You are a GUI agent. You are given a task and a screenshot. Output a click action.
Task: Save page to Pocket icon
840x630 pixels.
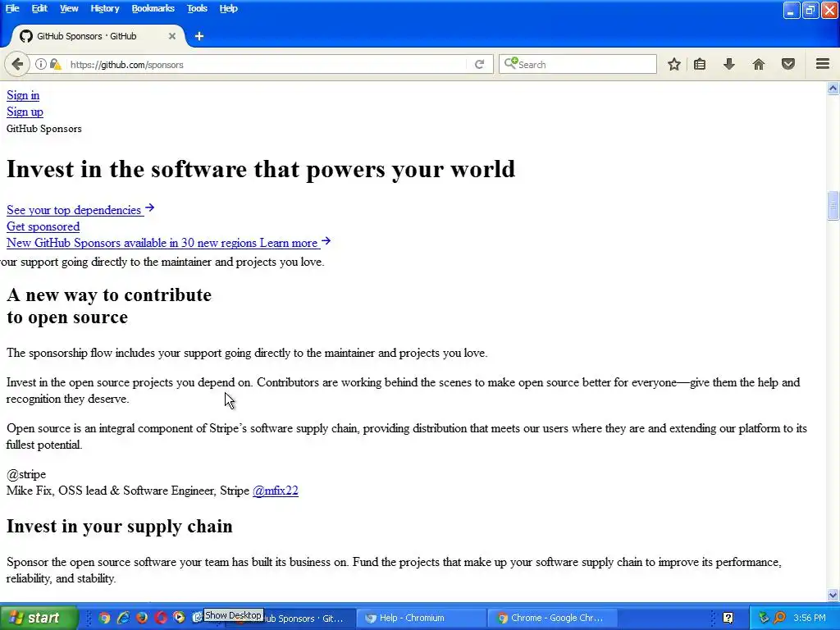pos(788,64)
